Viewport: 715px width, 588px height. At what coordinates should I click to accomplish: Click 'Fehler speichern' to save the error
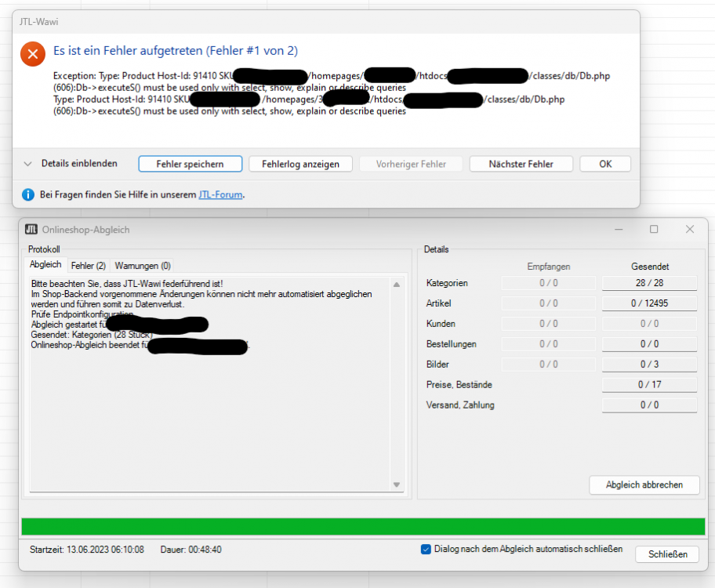pyautogui.click(x=191, y=163)
